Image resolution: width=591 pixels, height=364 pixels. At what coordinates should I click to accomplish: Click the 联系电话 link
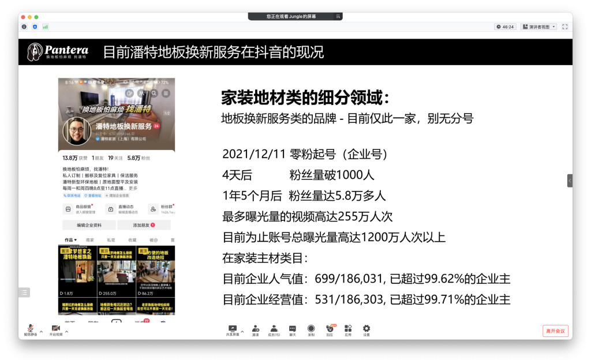72,196
